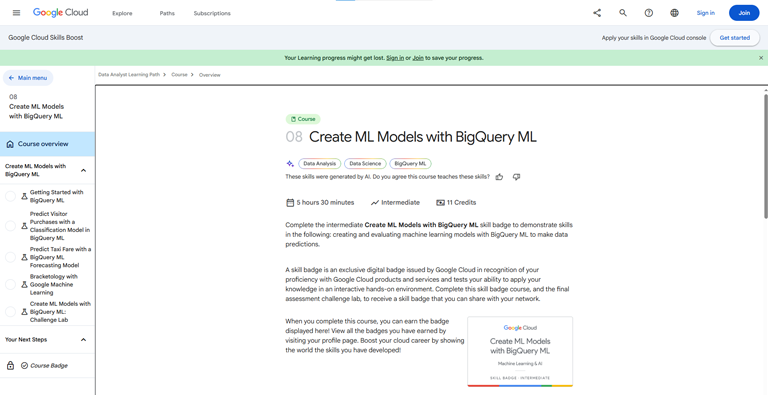
Task: Click Join link in green banner
Action: point(418,58)
